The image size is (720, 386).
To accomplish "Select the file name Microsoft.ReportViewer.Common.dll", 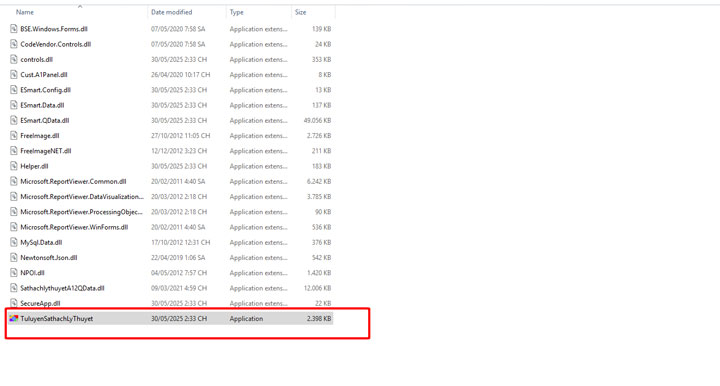I will [73, 181].
